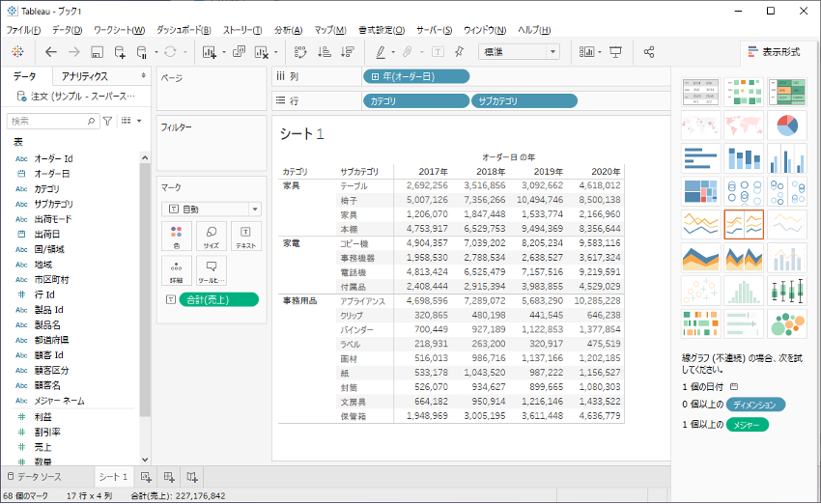This screenshot has height=504, width=821.
Task: Open the Analytics tab side arrows
Action: pyautogui.click(x=144, y=76)
